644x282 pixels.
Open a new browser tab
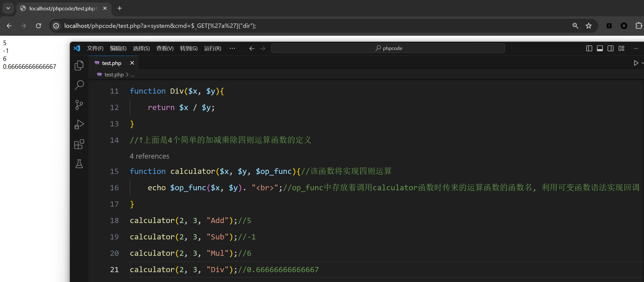coord(119,8)
